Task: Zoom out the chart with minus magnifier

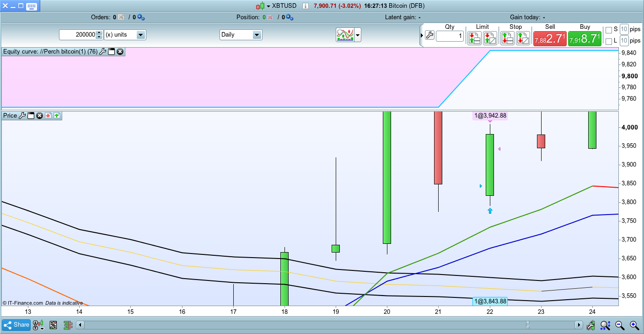Action: (620, 325)
